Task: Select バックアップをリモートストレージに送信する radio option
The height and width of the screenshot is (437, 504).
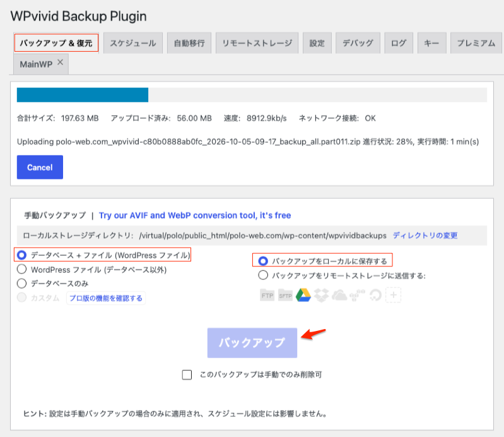Action: coord(263,275)
